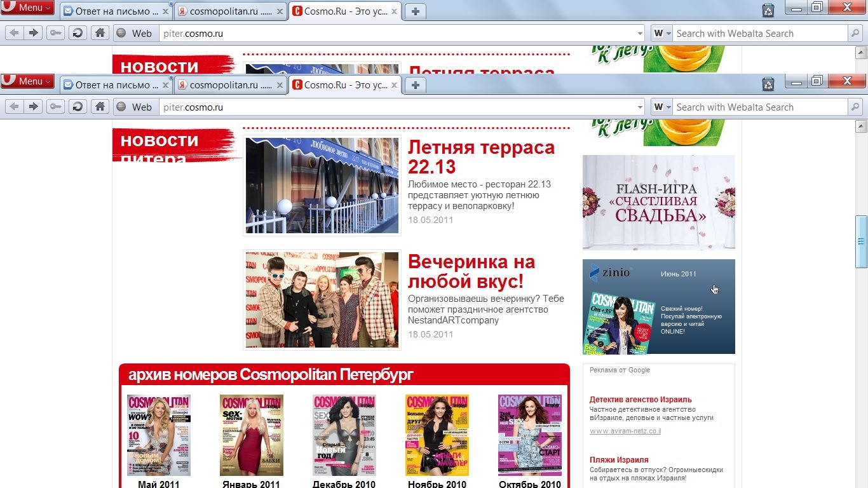Click the Back arrow in the topmost toolbar
This screenshot has width=868, height=488.
coord(14,33)
